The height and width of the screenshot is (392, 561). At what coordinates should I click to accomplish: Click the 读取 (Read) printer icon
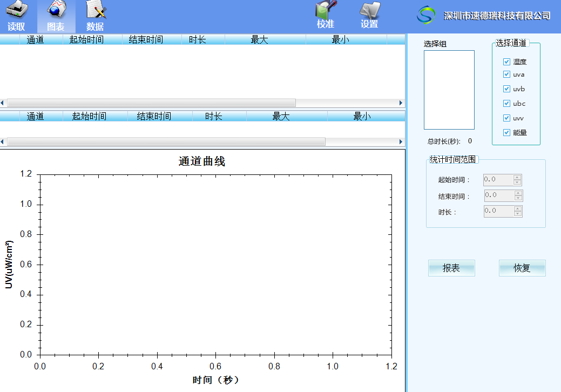click(x=16, y=11)
